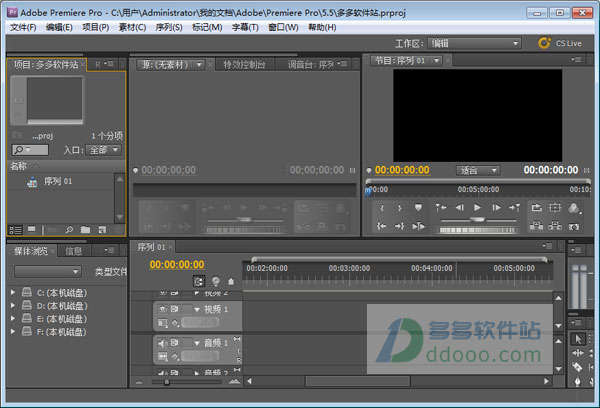This screenshot has width=600, height=408.
Task: Create a new bin in Project panel
Action: coord(85,230)
